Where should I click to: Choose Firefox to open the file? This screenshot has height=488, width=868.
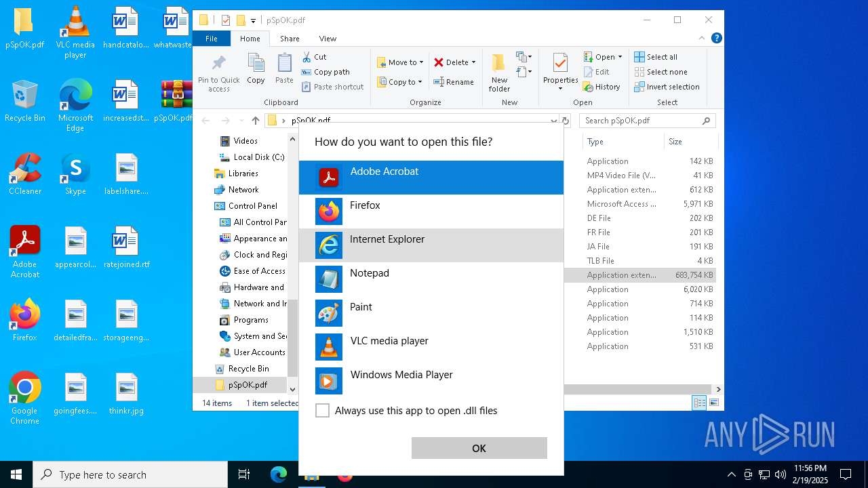431,211
